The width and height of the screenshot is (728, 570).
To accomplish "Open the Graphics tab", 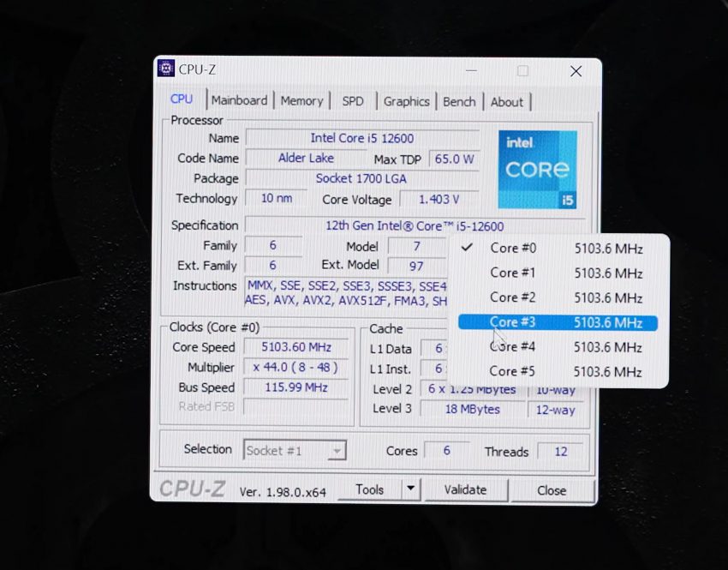I will (406, 102).
